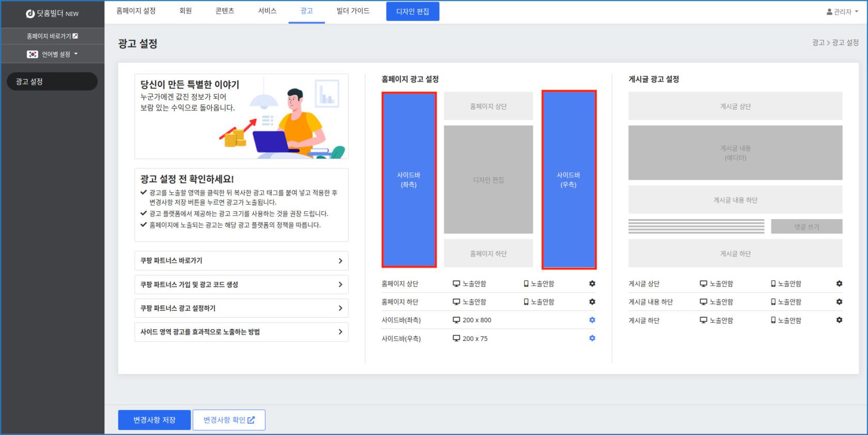Click the 디자인 편집 button
Viewport: 868px width, 435px height.
point(412,11)
